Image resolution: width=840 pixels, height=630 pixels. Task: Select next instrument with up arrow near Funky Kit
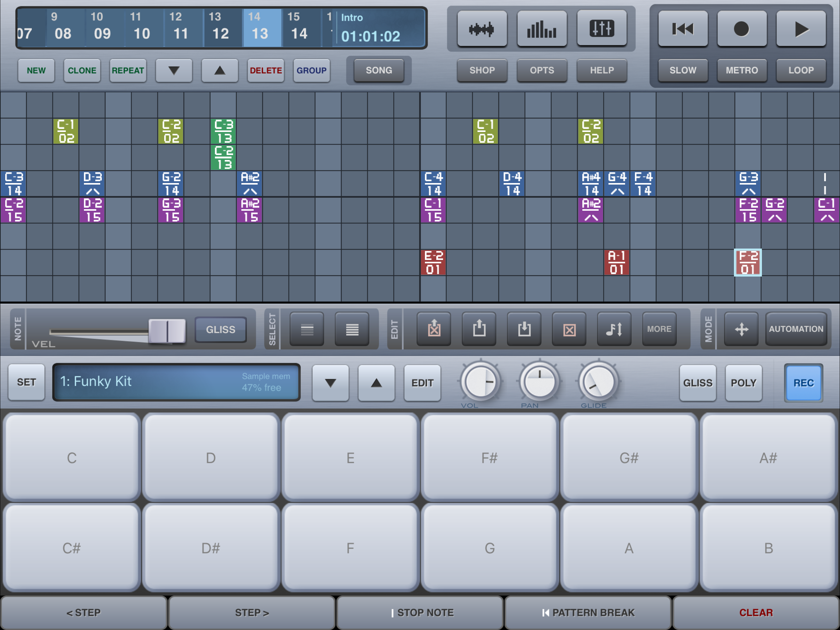click(x=376, y=383)
